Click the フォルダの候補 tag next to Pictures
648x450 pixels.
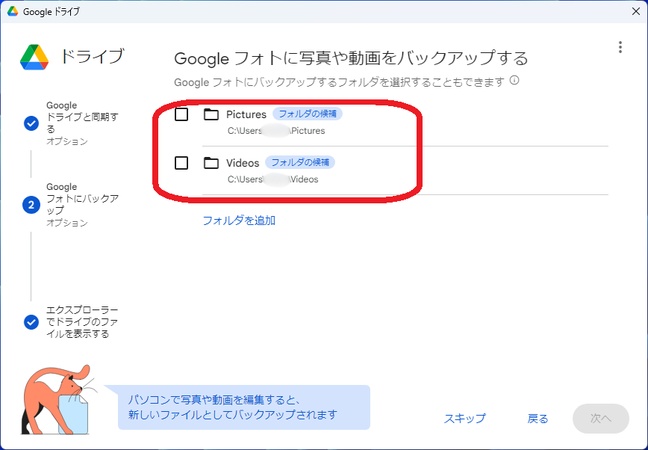coord(307,114)
